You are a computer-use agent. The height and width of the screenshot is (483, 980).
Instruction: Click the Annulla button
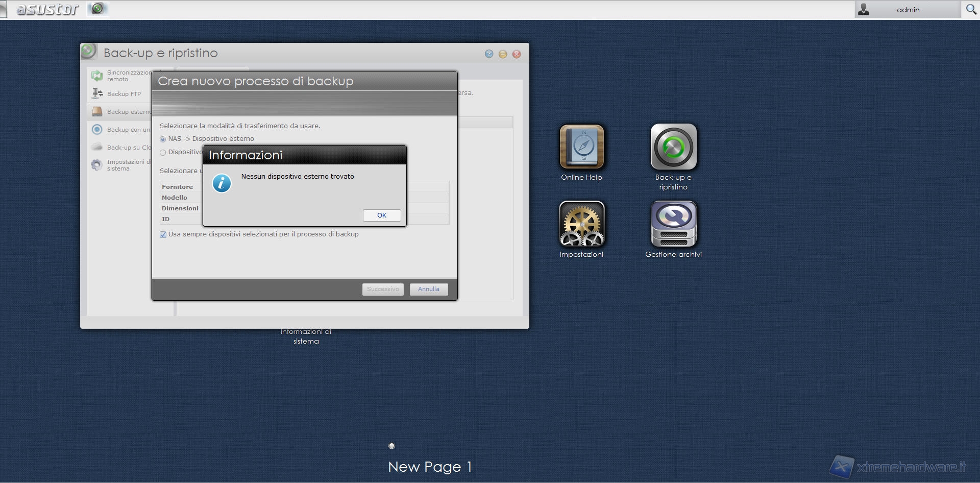[x=428, y=289]
